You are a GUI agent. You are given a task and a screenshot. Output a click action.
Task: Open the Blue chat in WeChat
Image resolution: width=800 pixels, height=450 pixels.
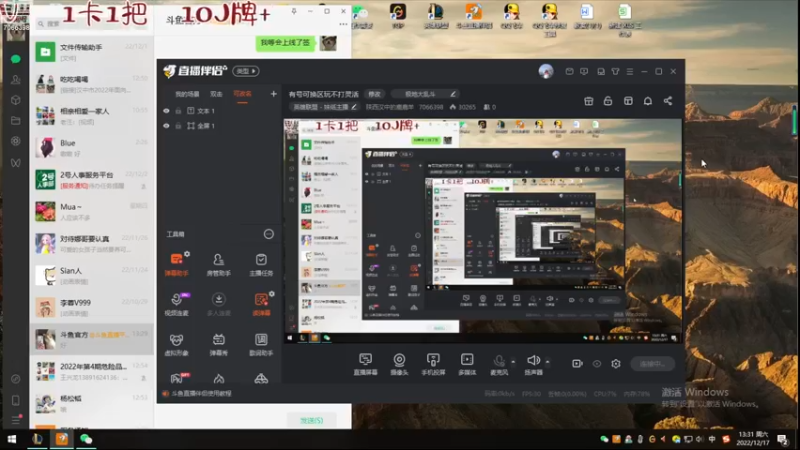(92, 147)
